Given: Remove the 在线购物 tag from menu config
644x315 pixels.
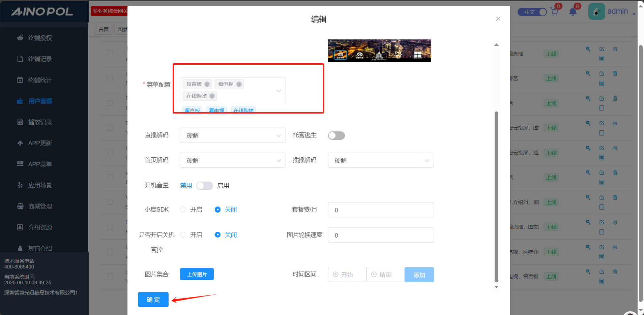Looking at the screenshot, I should pos(212,96).
